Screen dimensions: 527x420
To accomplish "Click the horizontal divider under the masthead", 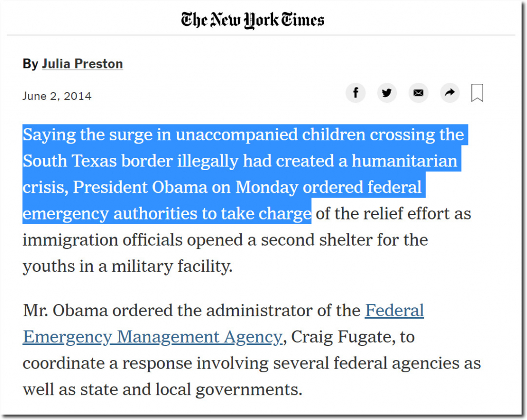I will [261, 35].
